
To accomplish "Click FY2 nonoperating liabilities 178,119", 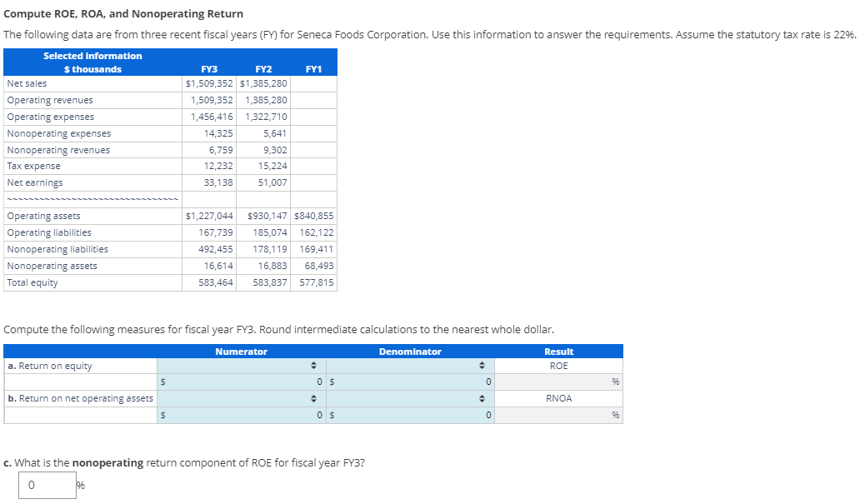I will [270, 249].
